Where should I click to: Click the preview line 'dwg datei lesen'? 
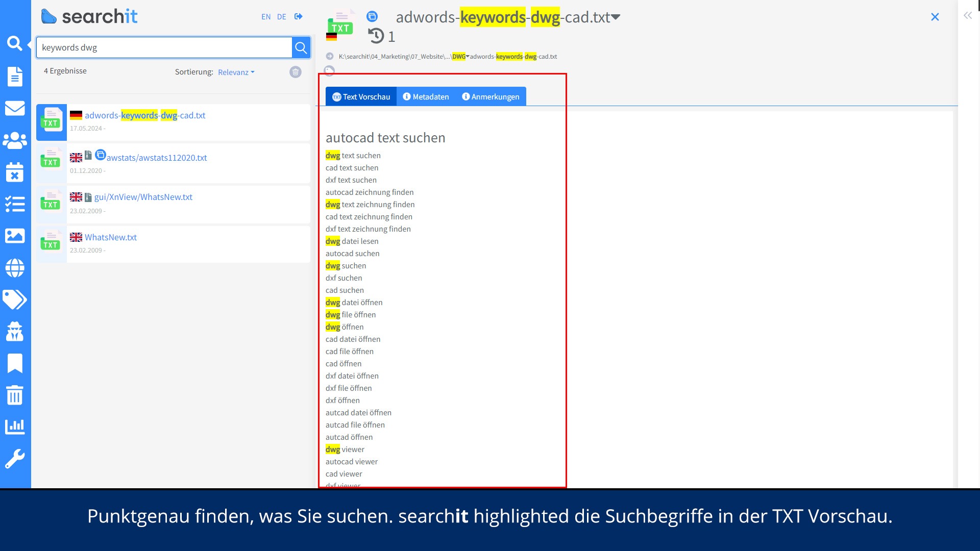coord(352,241)
